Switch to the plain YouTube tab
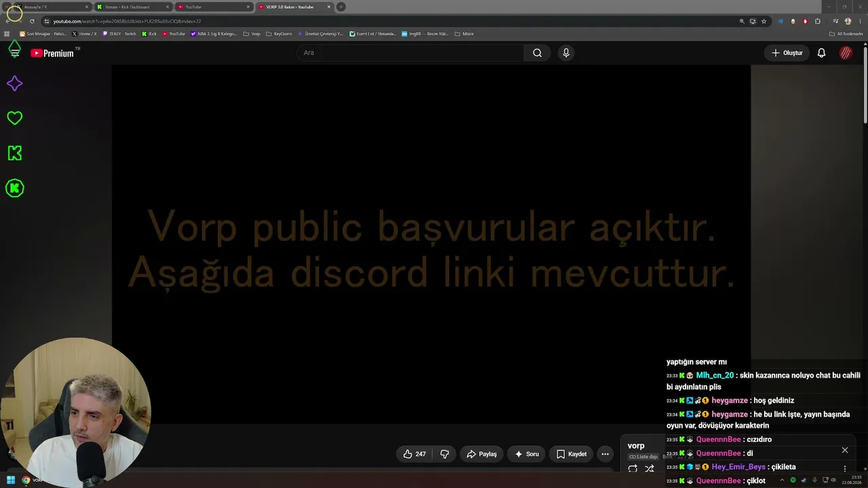868x488 pixels. click(213, 7)
